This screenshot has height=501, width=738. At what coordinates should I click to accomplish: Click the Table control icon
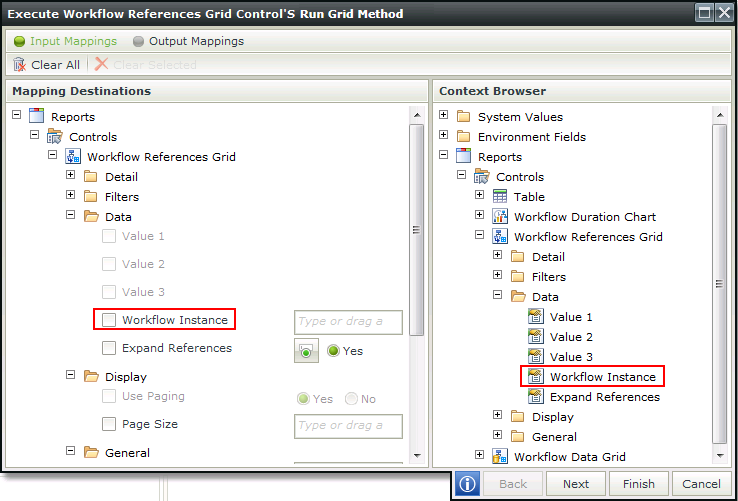500,196
